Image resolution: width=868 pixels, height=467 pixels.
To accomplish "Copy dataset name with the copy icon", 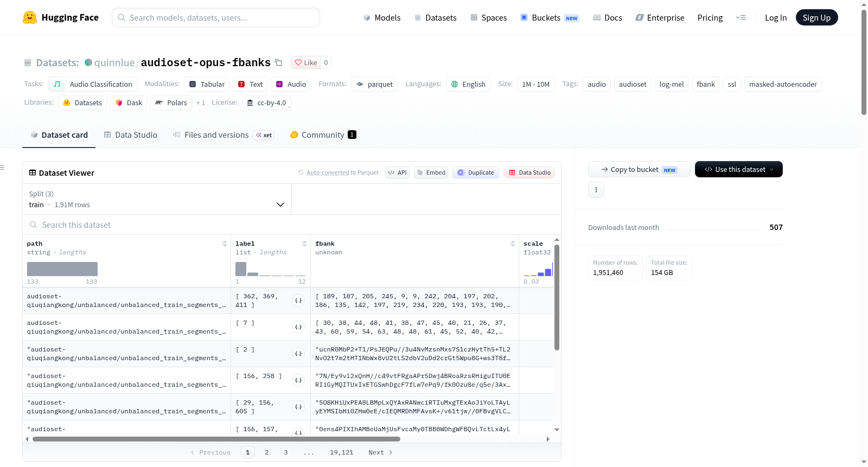I will [x=278, y=62].
